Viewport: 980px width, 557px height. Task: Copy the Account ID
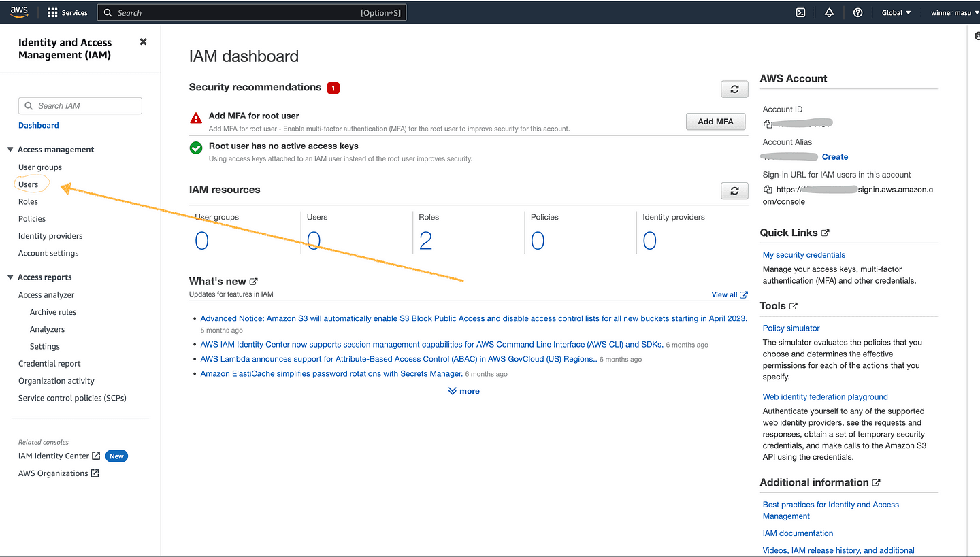768,124
